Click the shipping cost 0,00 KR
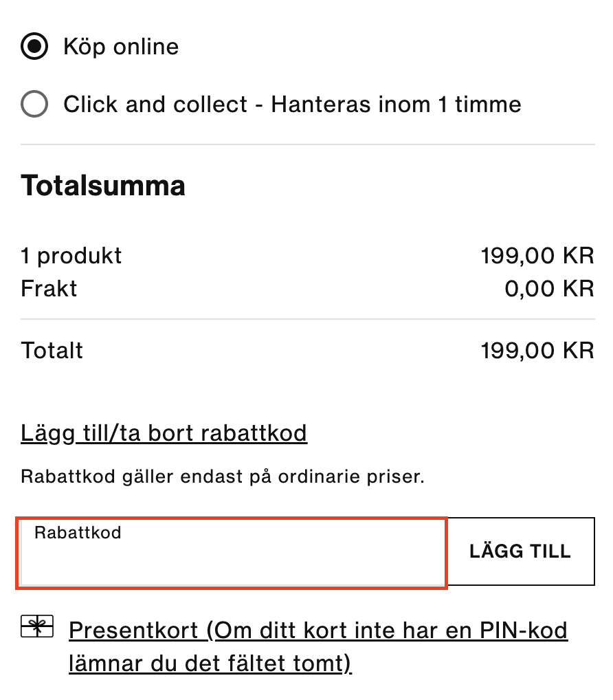The width and height of the screenshot is (613, 700). [x=550, y=288]
